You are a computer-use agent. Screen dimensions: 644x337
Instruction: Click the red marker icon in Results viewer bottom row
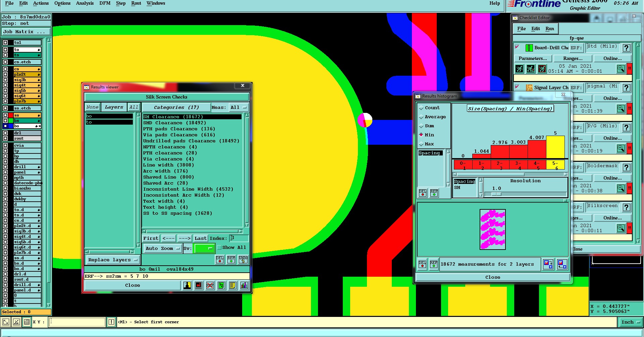199,285
